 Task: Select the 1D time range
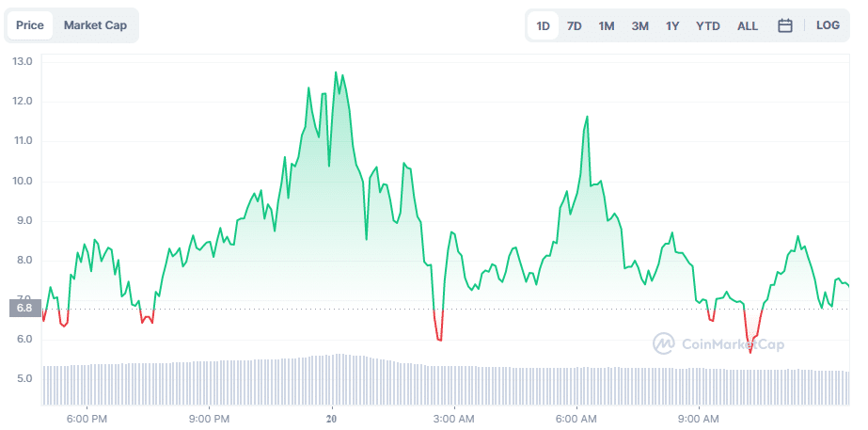[543, 25]
